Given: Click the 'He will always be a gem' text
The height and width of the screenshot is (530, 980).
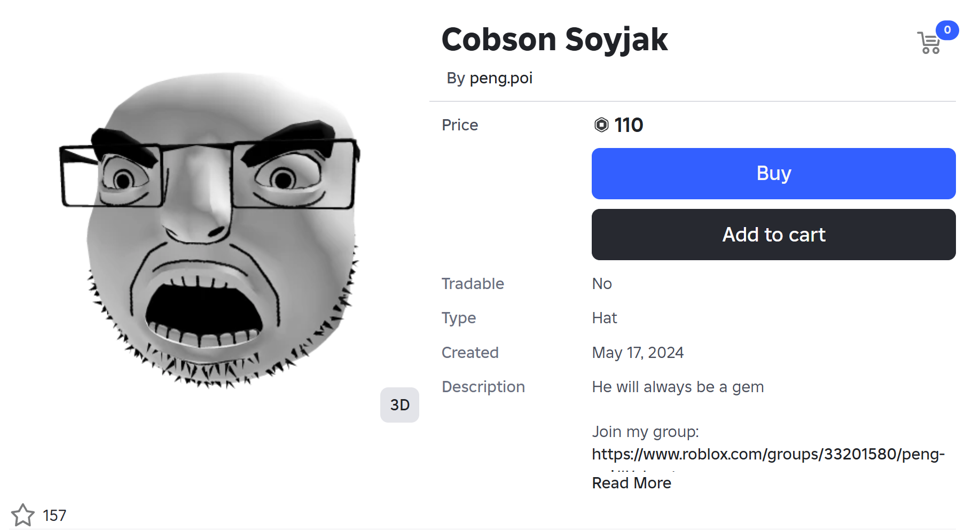Looking at the screenshot, I should coord(678,387).
